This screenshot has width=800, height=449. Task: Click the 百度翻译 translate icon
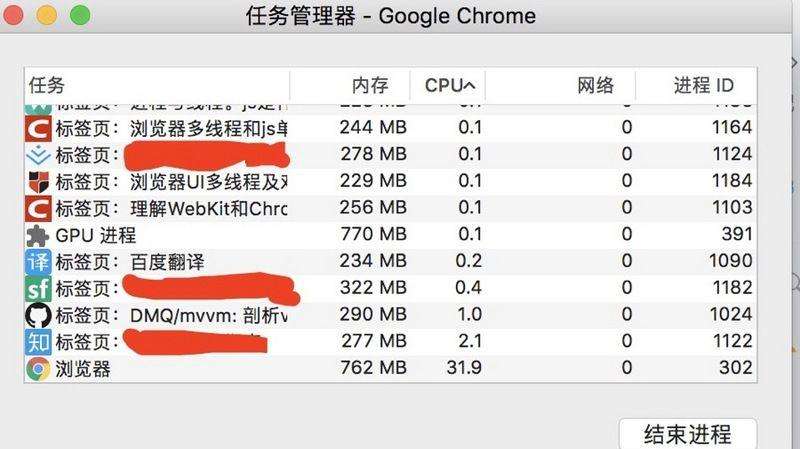pos(38,262)
